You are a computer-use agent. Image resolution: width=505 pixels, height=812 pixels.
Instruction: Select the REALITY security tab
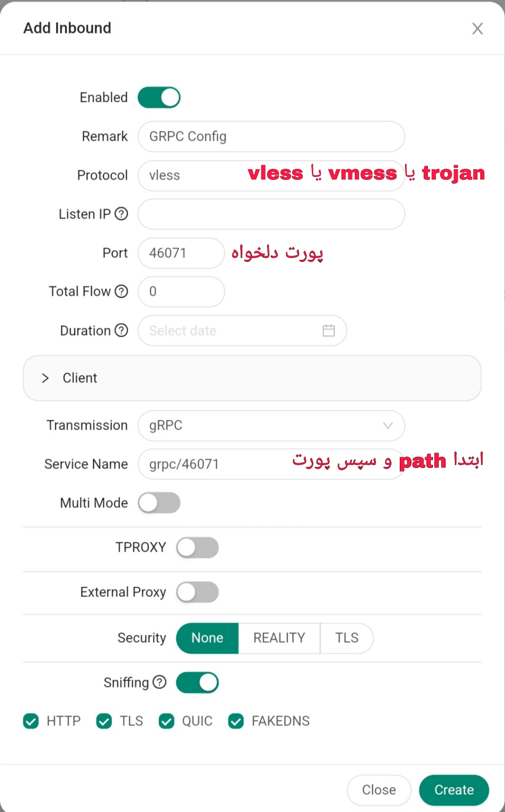point(279,638)
